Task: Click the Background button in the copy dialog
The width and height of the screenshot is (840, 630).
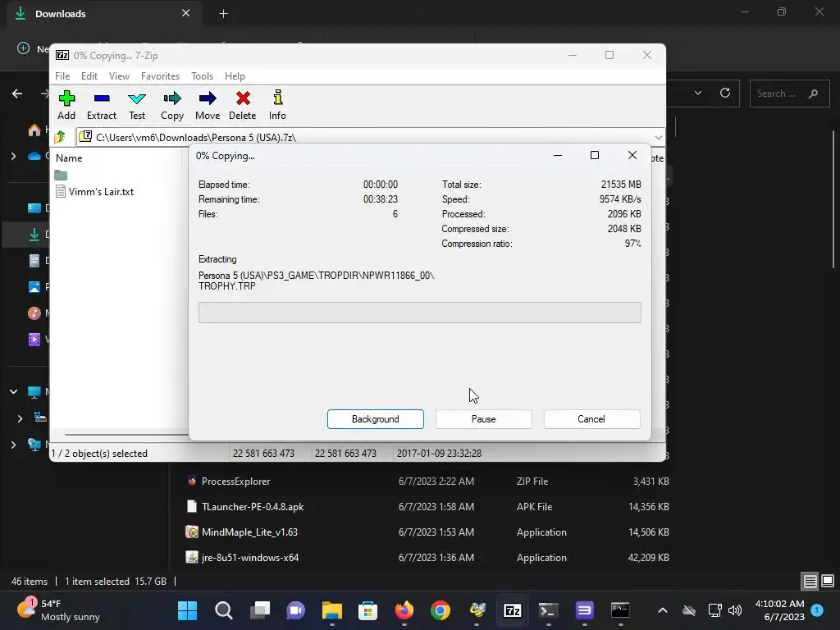Action: (375, 419)
